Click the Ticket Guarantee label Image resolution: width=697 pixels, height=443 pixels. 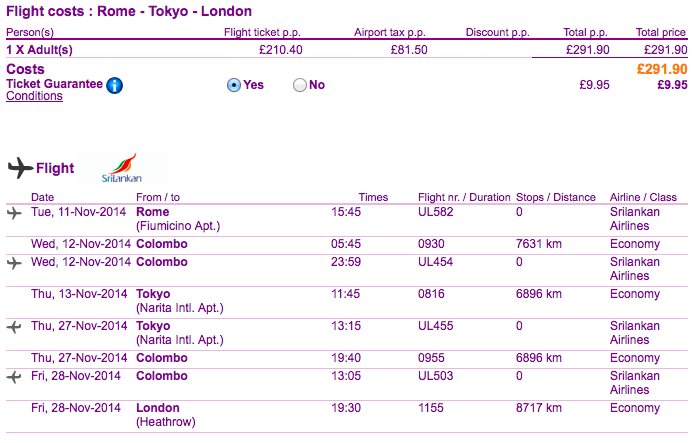[54, 84]
